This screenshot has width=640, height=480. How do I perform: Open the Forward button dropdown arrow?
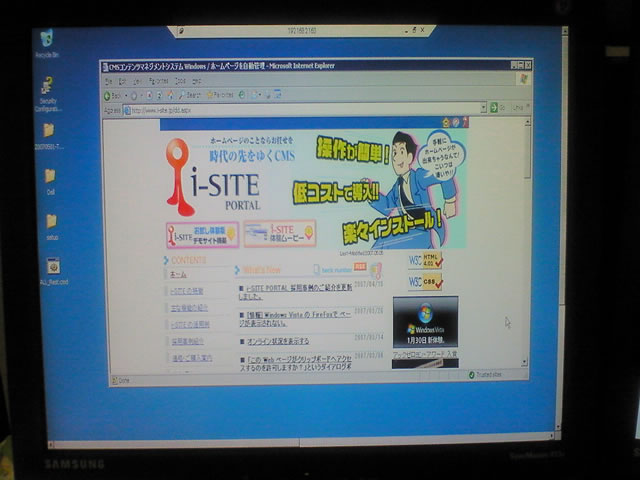coord(141,96)
